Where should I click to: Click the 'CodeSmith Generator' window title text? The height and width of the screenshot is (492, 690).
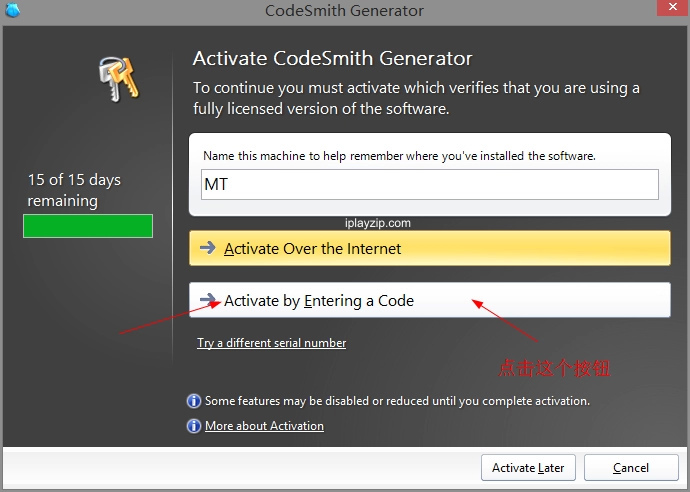pyautogui.click(x=345, y=11)
